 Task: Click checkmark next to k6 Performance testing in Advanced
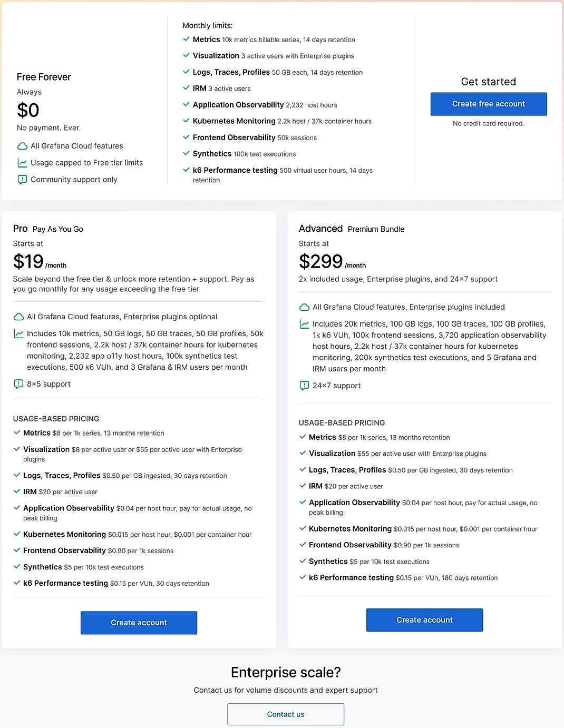[x=303, y=577]
